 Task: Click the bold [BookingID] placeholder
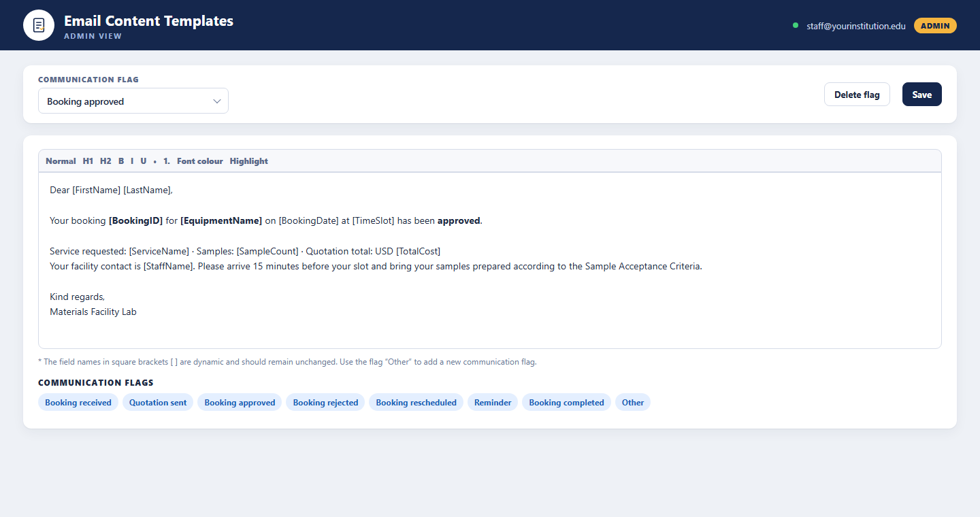pyautogui.click(x=135, y=220)
